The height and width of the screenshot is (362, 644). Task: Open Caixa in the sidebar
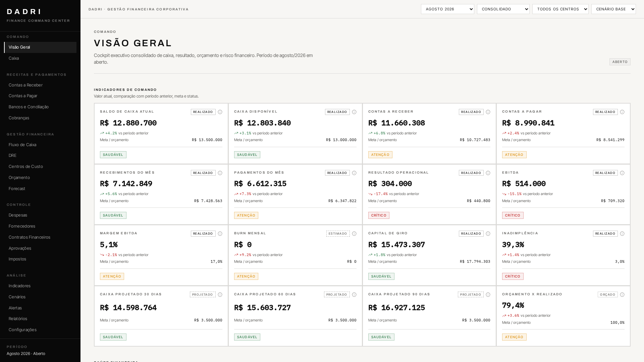tap(40, 58)
